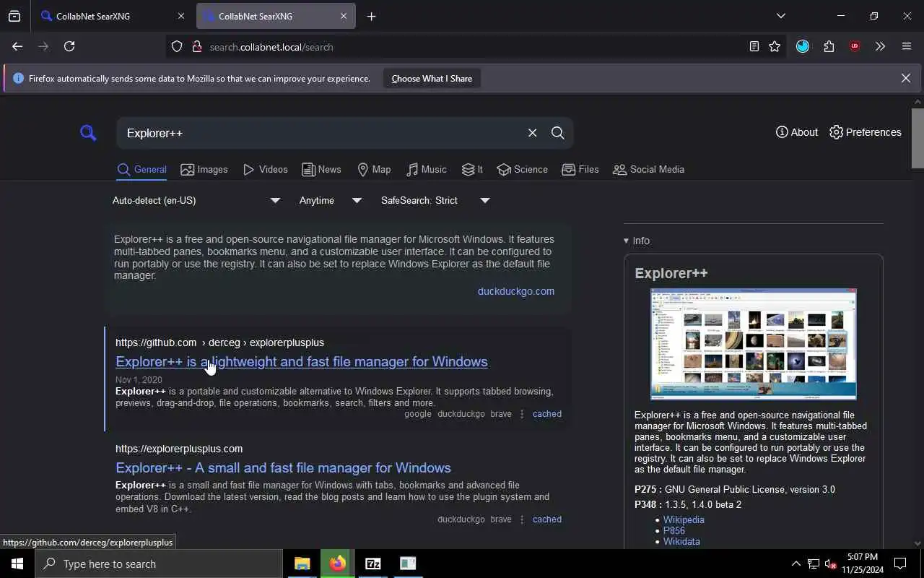The height and width of the screenshot is (578, 924).
Task: Show hidden system tray icons chevron
Action: click(x=796, y=564)
